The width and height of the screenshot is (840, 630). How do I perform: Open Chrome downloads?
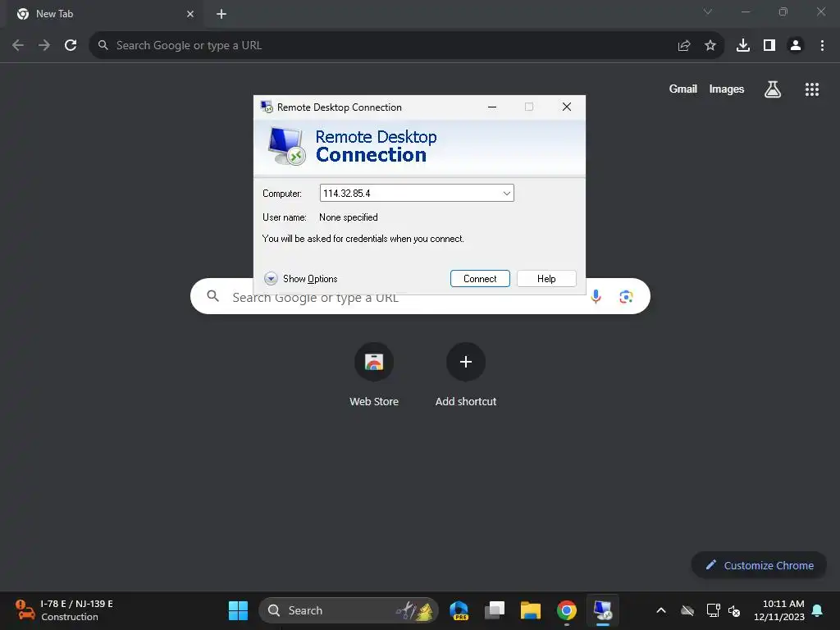[743, 46]
